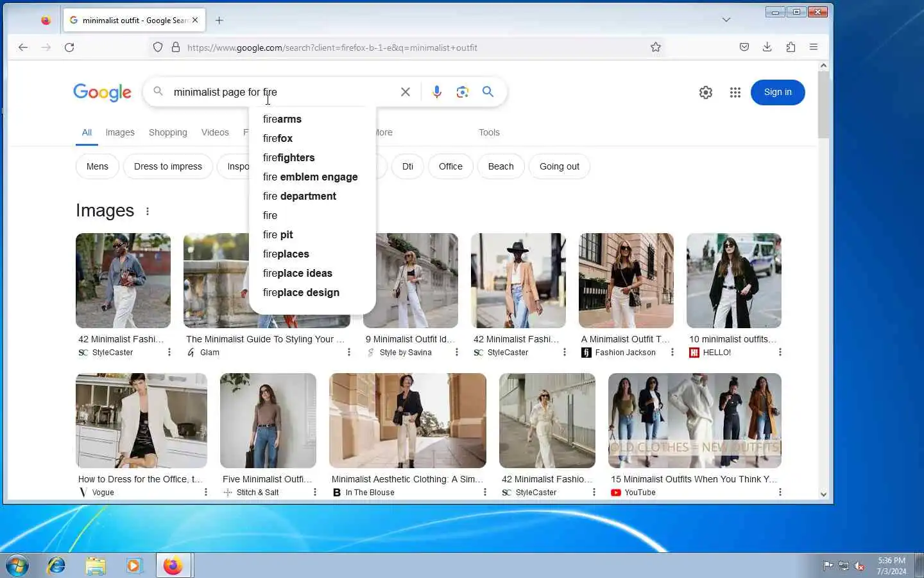Choose the fire department suggestion
924x578 pixels.
coord(312,196)
